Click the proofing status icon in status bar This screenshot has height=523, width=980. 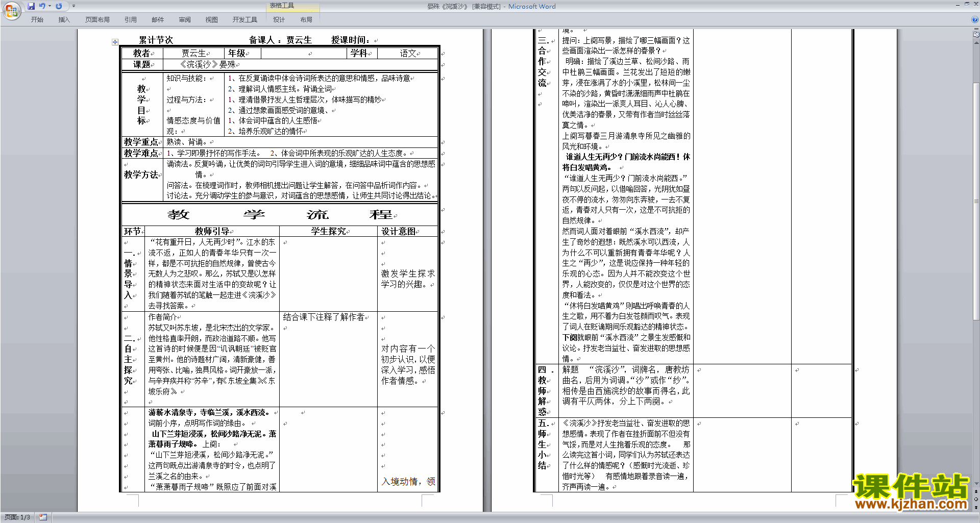coord(43,517)
